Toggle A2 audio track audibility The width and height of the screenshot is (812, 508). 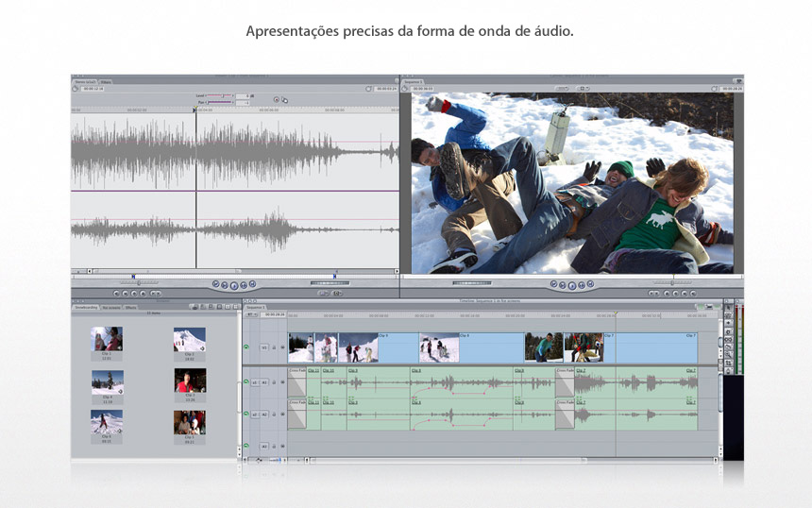point(245,414)
